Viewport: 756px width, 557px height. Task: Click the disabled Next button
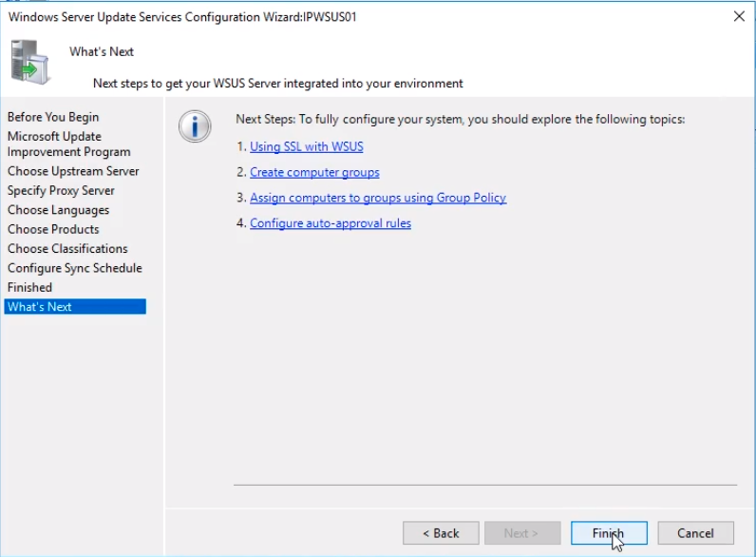[x=522, y=533]
